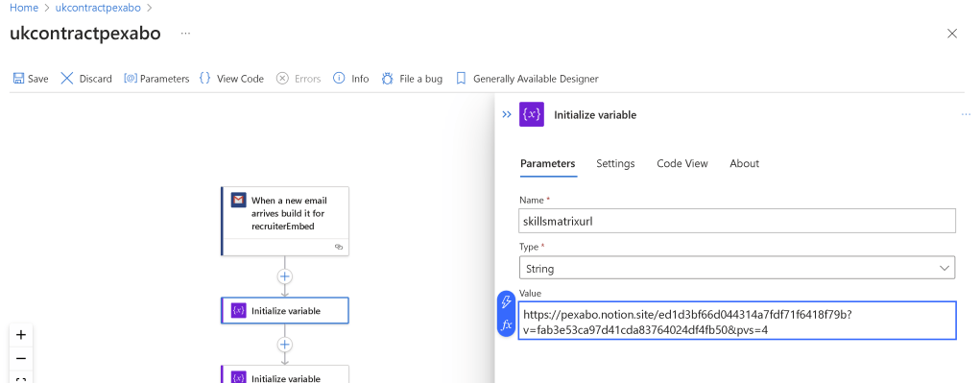The height and width of the screenshot is (383, 980).
Task: Zoom in the designer canvas
Action: 20,335
